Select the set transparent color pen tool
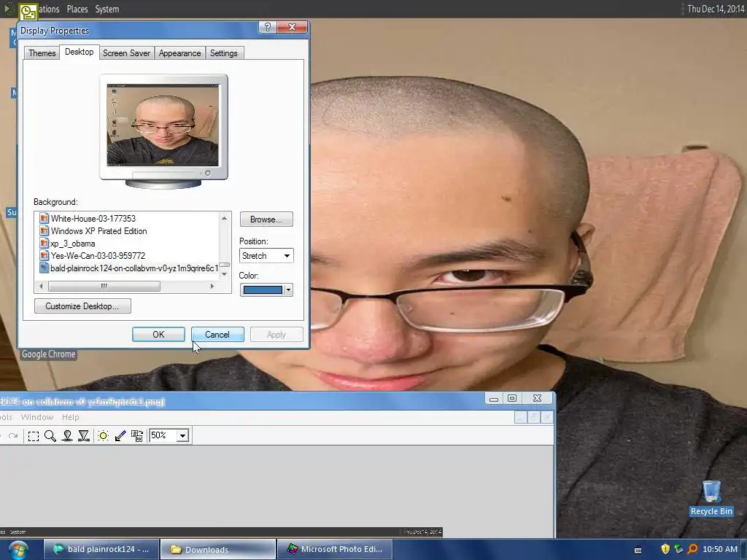This screenshot has width=747, height=560. [x=120, y=436]
